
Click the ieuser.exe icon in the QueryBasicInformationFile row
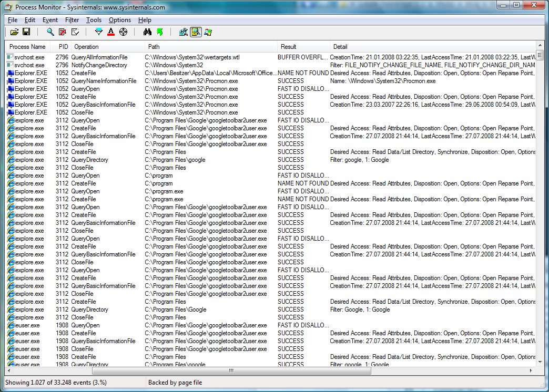(x=10, y=341)
